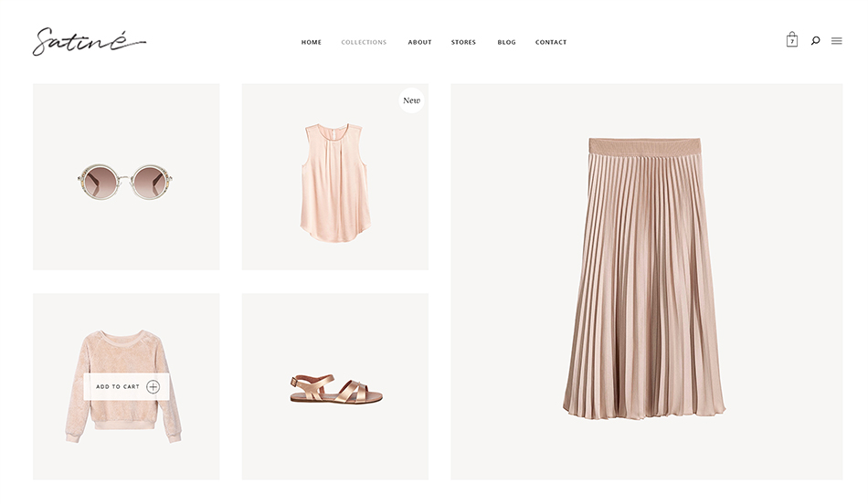868x504 pixels.
Task: Open the hamburger side menu icon
Action: (x=836, y=41)
